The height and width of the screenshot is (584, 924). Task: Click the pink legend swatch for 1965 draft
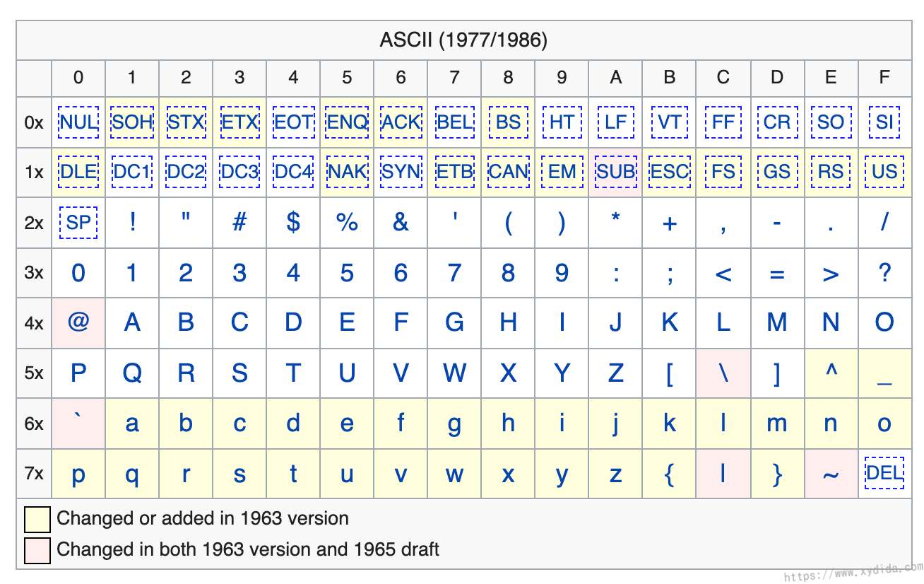pyautogui.click(x=37, y=551)
